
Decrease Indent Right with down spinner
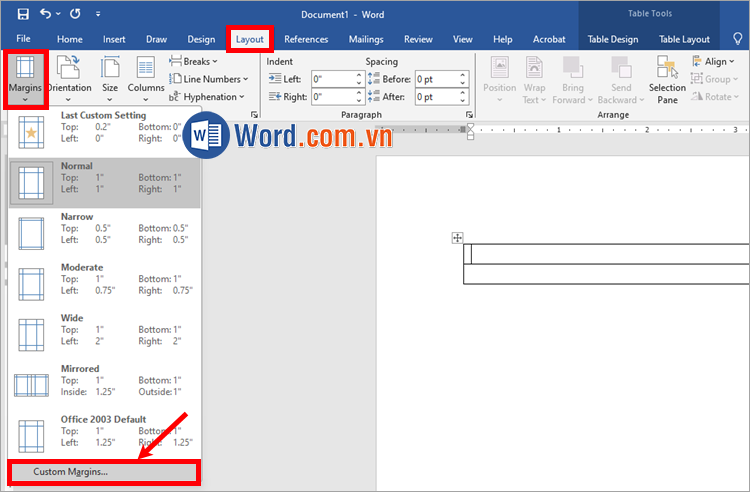tap(359, 101)
